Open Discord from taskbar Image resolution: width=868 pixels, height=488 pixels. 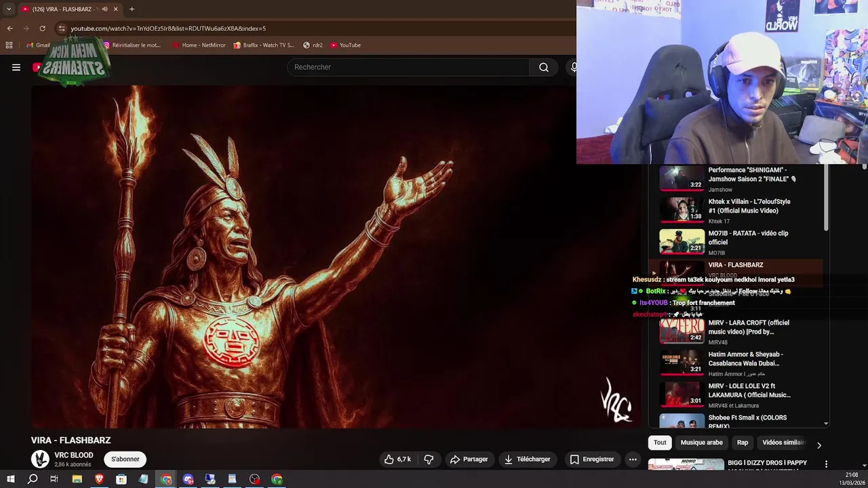(188, 479)
